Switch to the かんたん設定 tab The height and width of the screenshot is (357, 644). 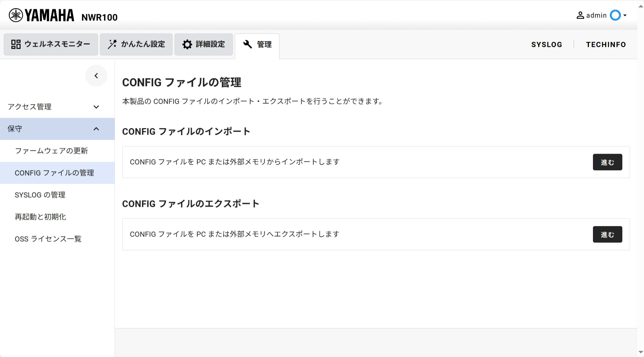(x=136, y=44)
